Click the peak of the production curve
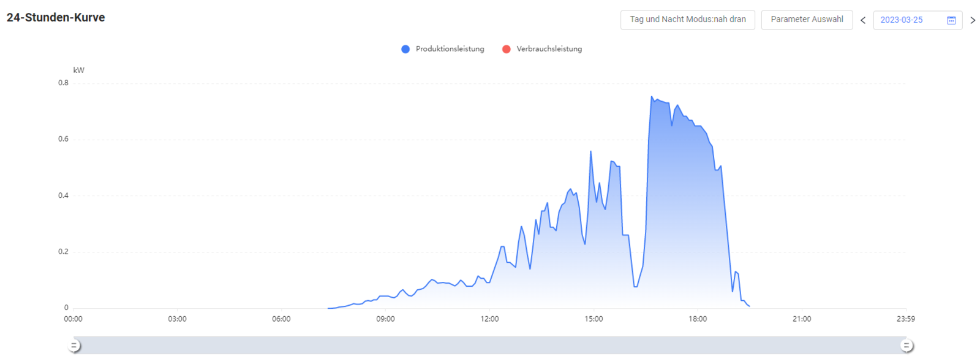The height and width of the screenshot is (356, 980). [652, 96]
